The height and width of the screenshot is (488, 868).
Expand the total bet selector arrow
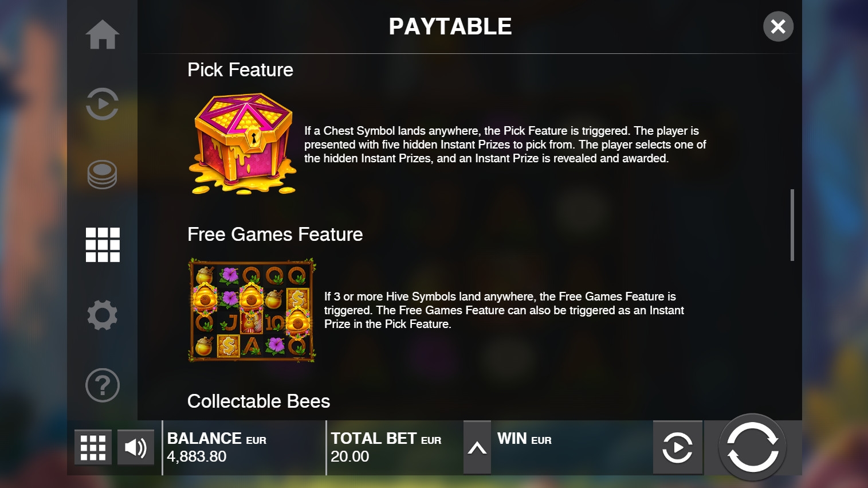[x=477, y=448]
